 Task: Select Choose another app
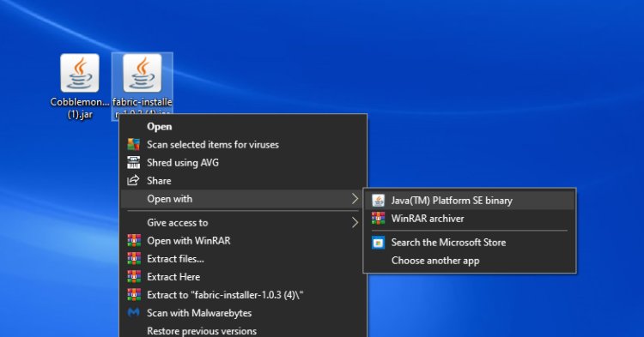(470, 261)
